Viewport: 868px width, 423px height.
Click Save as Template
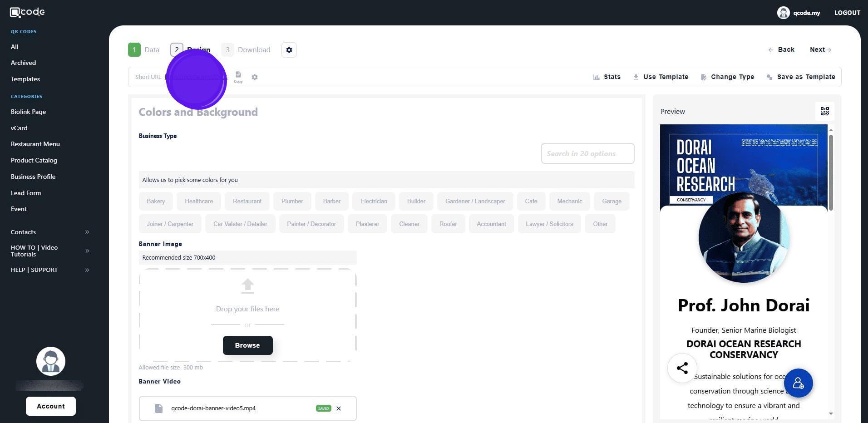801,77
